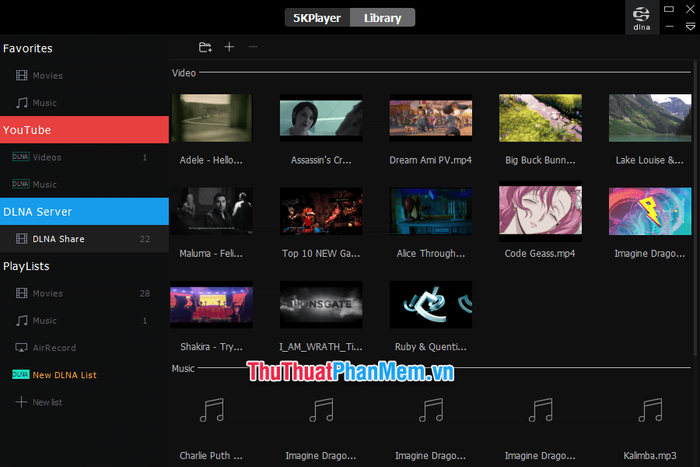The image size is (700, 467).
Task: Open the top-right dropdown menu arrow
Action: (x=690, y=27)
